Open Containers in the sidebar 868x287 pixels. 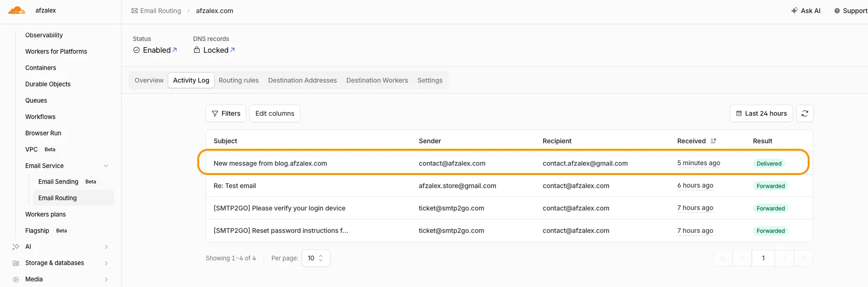[41, 68]
